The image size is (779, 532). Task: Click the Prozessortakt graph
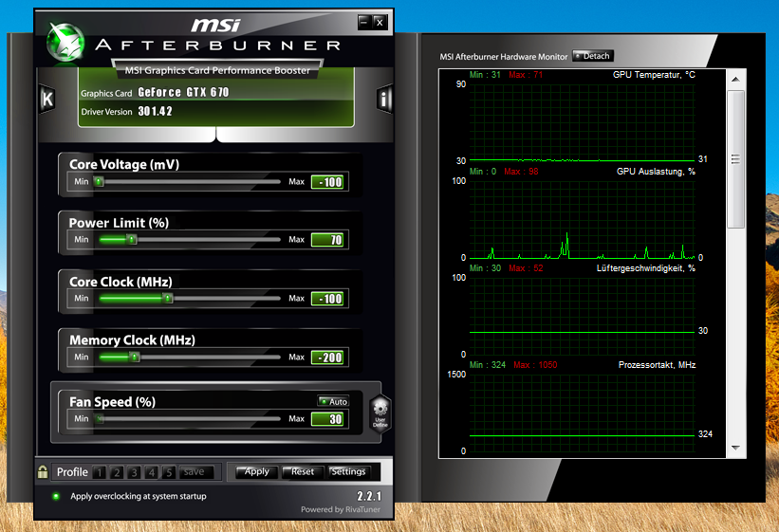pos(582,413)
